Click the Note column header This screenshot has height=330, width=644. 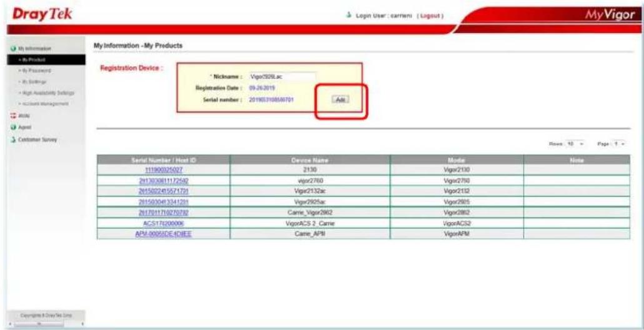pos(577,160)
